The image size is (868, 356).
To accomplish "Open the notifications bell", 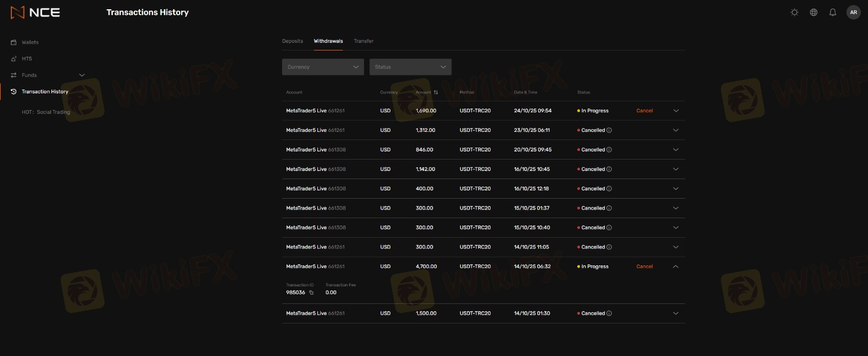I will click(832, 12).
